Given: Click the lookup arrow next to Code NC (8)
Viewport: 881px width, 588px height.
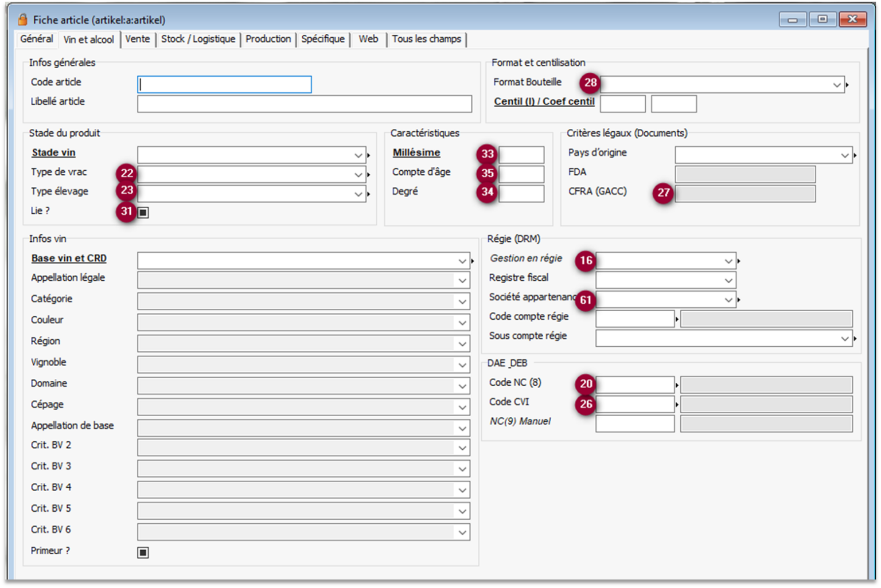Looking at the screenshot, I should pyautogui.click(x=677, y=385).
